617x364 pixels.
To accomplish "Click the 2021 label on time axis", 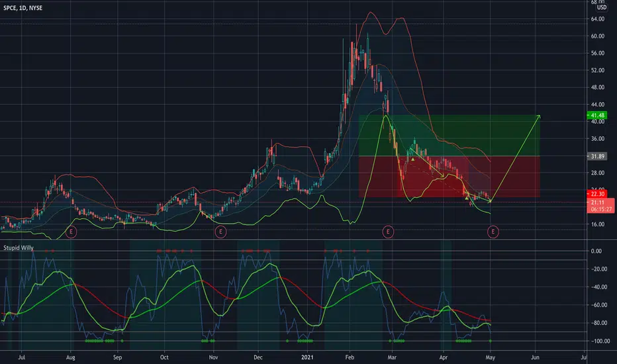I will coord(307,357).
